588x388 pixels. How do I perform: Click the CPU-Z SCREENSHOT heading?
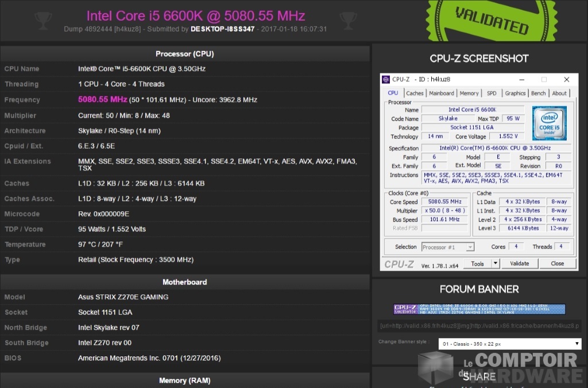tap(479, 59)
